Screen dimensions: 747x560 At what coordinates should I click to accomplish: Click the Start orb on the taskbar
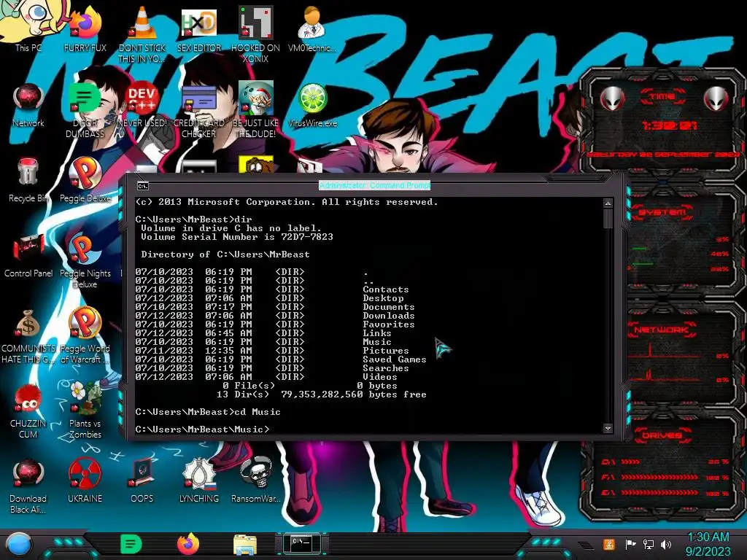(18, 545)
